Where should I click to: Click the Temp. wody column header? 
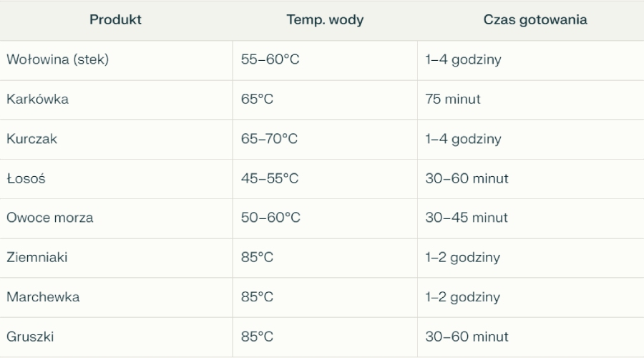tap(325, 20)
